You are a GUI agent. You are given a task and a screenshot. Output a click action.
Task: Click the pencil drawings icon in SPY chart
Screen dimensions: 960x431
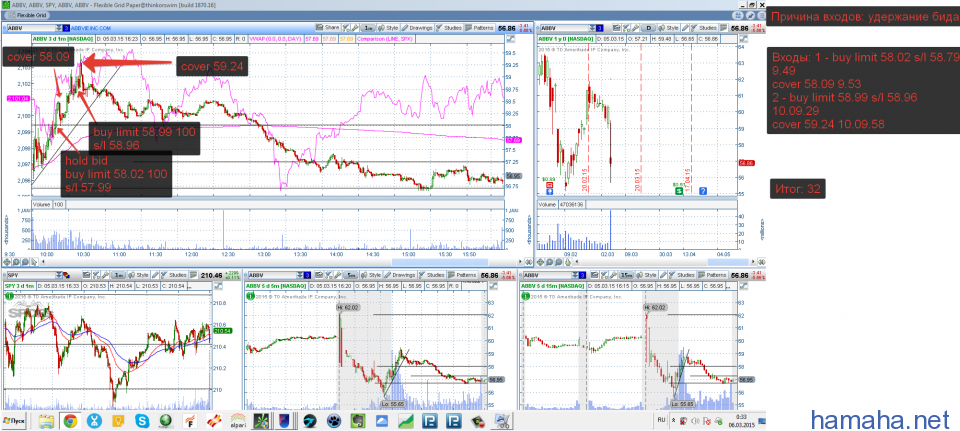[155, 275]
